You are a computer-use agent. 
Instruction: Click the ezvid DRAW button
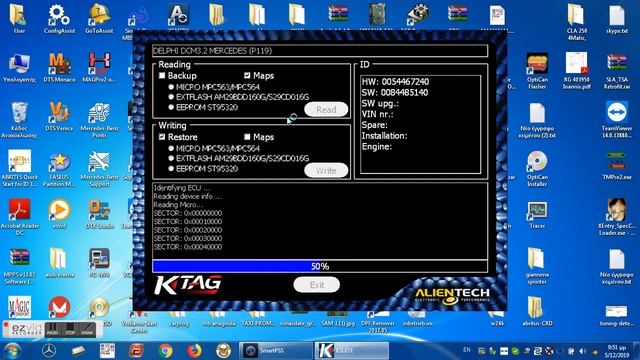[87, 329]
